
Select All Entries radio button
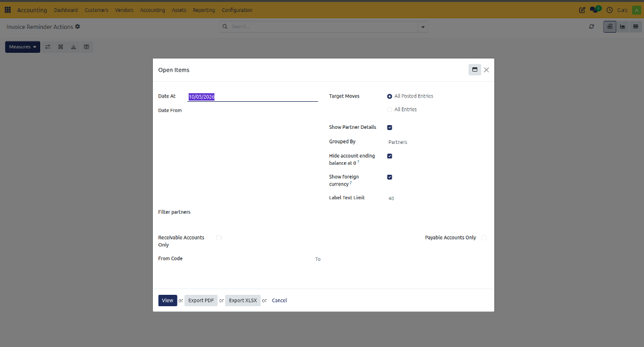pos(389,109)
